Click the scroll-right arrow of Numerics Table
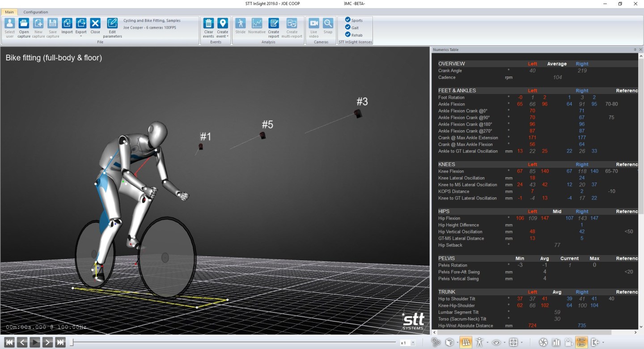This screenshot has width=644, height=349. point(636,332)
